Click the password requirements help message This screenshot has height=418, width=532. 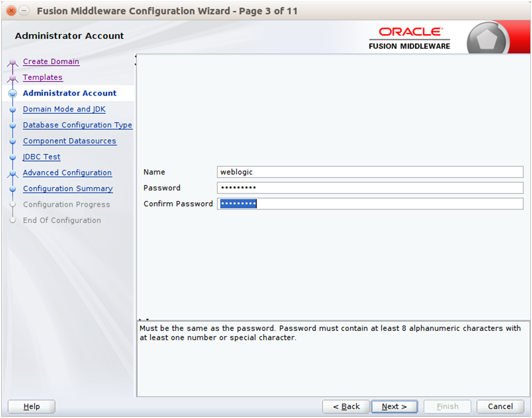pyautogui.click(x=330, y=333)
